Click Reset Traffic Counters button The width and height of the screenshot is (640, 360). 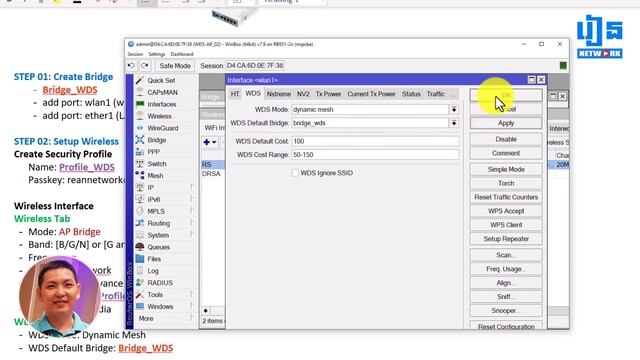[506, 197]
